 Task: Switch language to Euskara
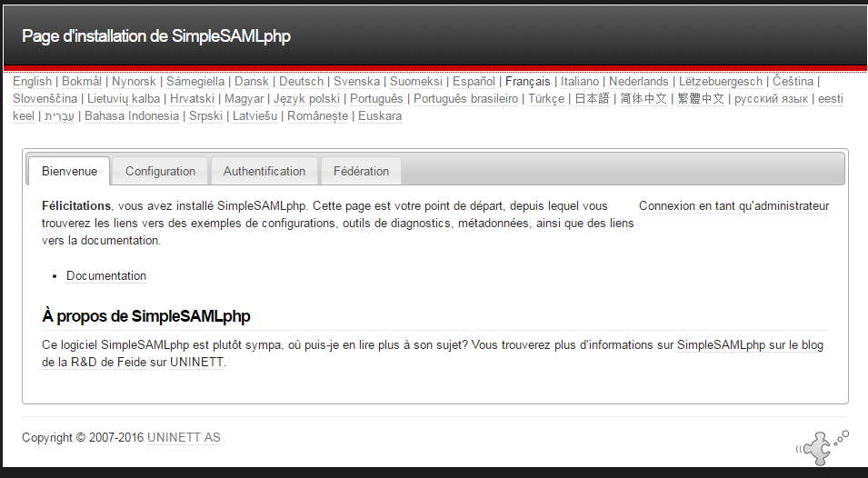click(x=380, y=116)
